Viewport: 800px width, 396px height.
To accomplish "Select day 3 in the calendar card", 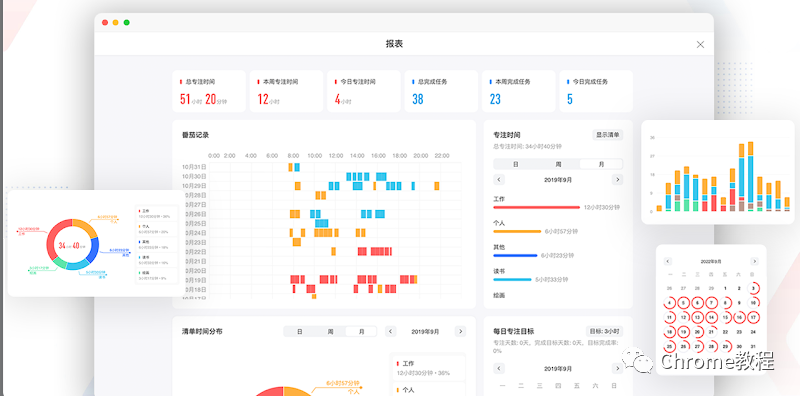I will point(753,288).
